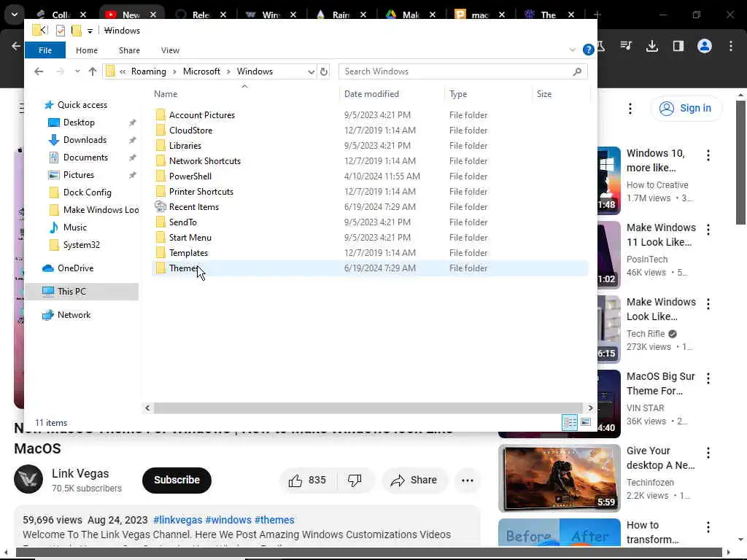The height and width of the screenshot is (560, 747).
Task: Open Give Your desktop video thumbnail
Action: 560,478
